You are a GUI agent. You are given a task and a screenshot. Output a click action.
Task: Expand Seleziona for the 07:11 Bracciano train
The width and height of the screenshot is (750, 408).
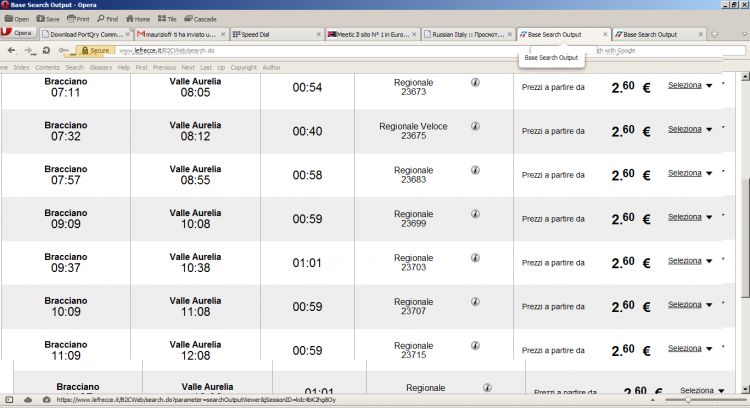pos(690,86)
